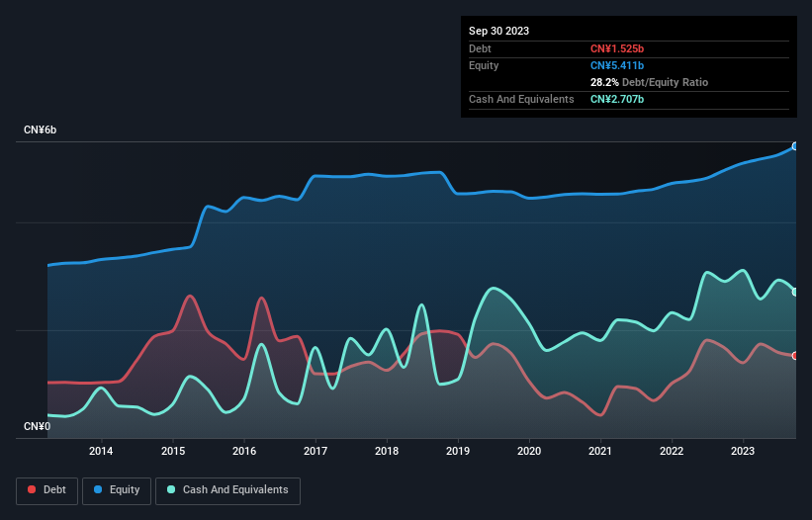Click the CN¥6b y-axis label
The height and width of the screenshot is (520, 812).
click(x=41, y=130)
